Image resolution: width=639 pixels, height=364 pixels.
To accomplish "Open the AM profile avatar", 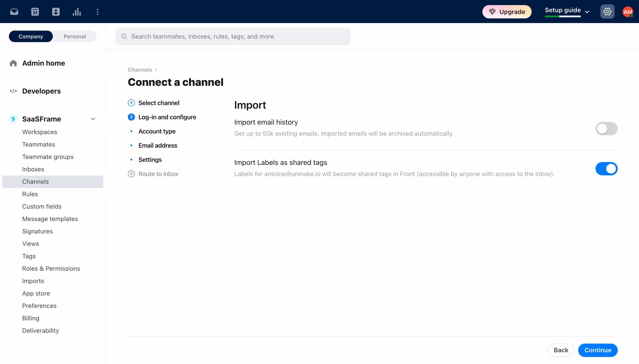I will [x=628, y=12].
